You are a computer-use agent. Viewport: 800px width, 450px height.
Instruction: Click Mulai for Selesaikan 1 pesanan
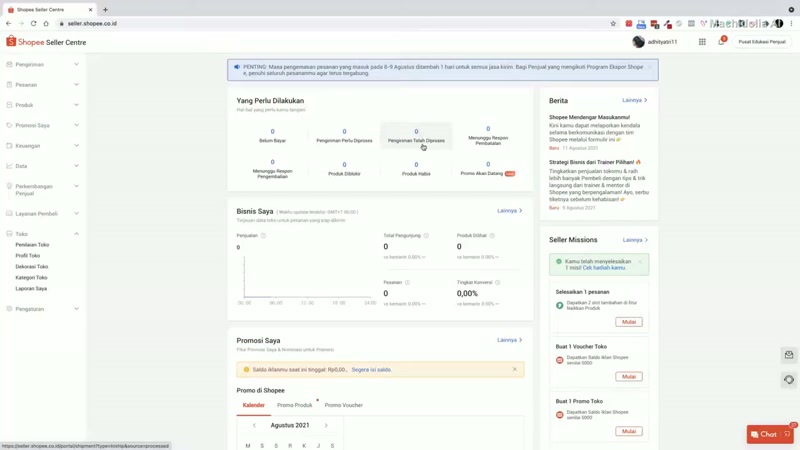pyautogui.click(x=629, y=322)
